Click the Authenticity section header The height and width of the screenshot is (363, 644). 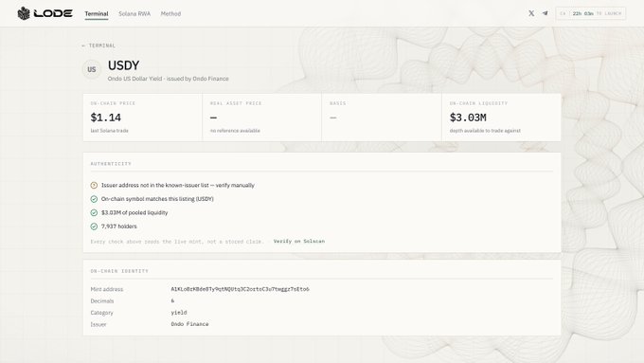pos(111,164)
